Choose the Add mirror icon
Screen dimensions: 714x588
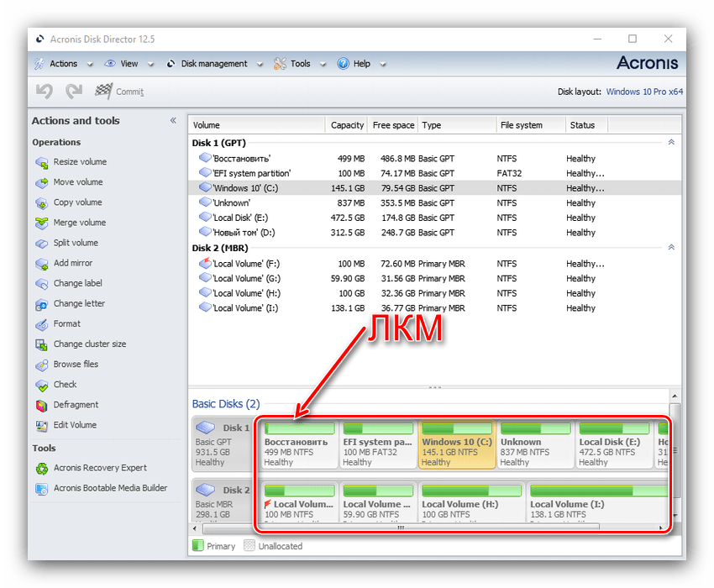point(42,263)
